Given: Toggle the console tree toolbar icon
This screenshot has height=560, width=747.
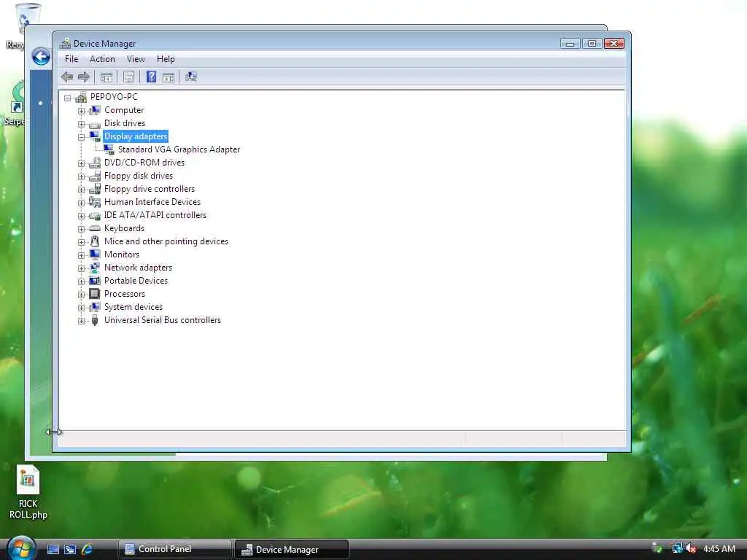Looking at the screenshot, I should (107, 77).
